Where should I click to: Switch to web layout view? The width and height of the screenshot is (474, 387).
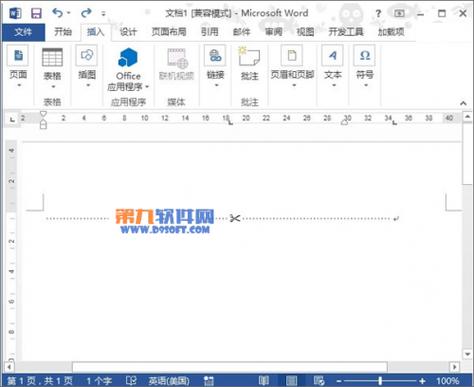(x=319, y=380)
